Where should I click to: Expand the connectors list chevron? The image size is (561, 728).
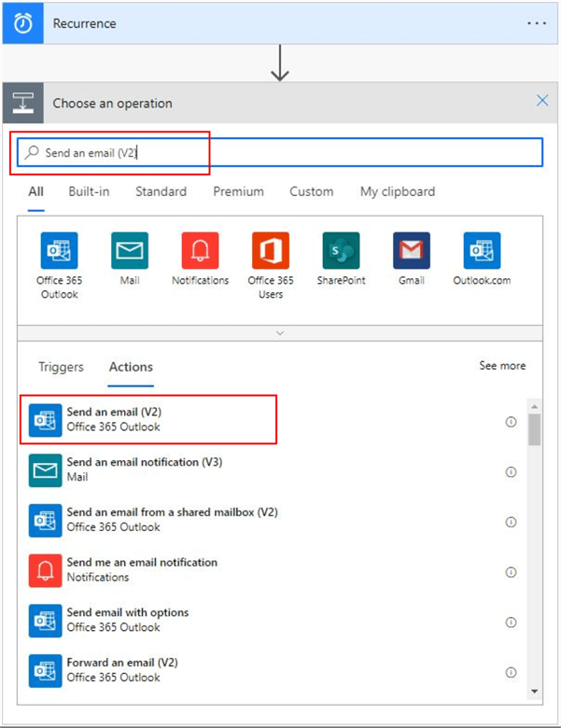[280, 333]
